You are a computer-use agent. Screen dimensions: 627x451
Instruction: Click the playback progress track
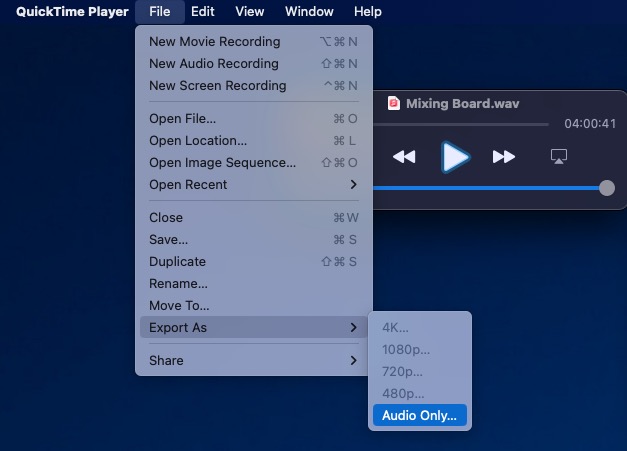point(461,125)
